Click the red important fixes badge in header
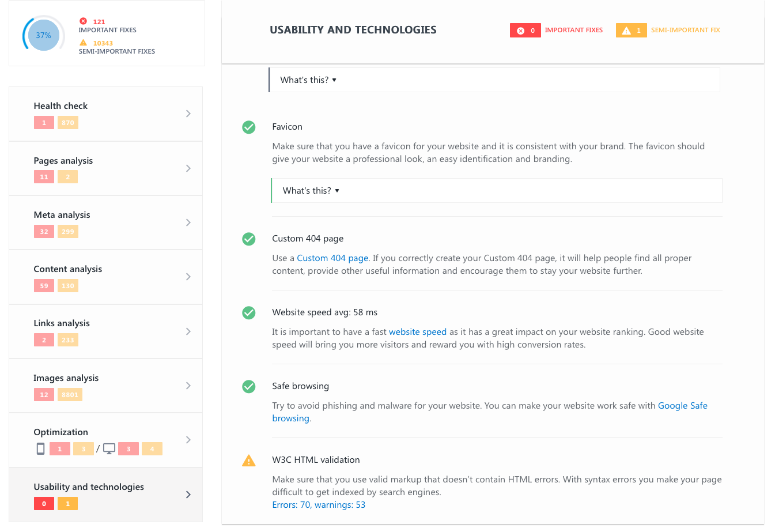This screenshot has width=775, height=532. click(x=525, y=31)
